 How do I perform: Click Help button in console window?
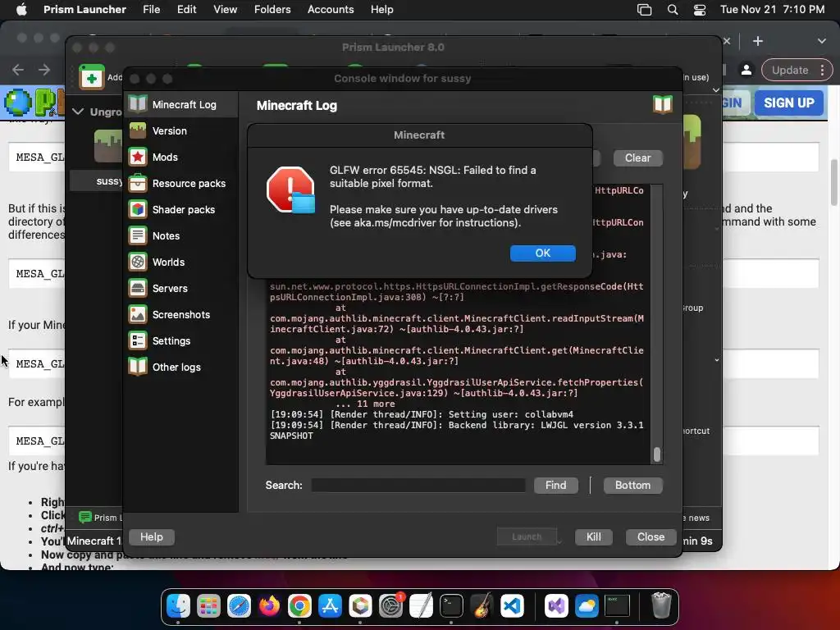pyautogui.click(x=152, y=536)
